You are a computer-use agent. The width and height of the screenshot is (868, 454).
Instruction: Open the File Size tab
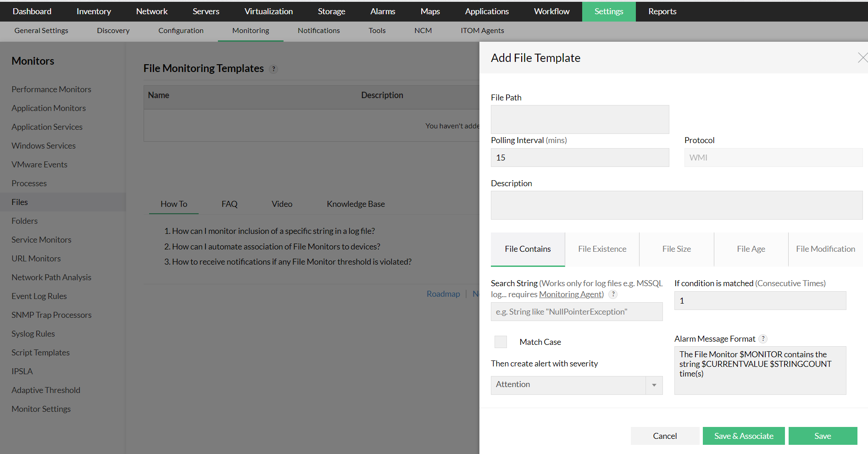point(676,249)
